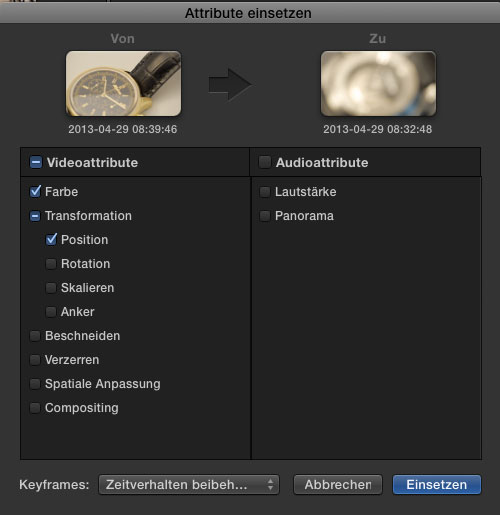Image resolution: width=500 pixels, height=515 pixels.
Task: Enable the Beschneiden checkbox
Action: tap(35, 336)
